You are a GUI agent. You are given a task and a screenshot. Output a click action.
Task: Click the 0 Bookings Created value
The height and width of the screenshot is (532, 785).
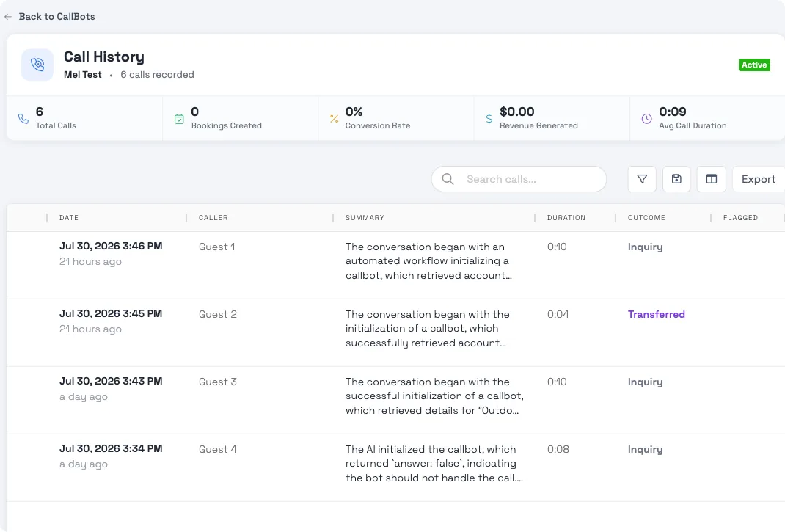click(194, 112)
